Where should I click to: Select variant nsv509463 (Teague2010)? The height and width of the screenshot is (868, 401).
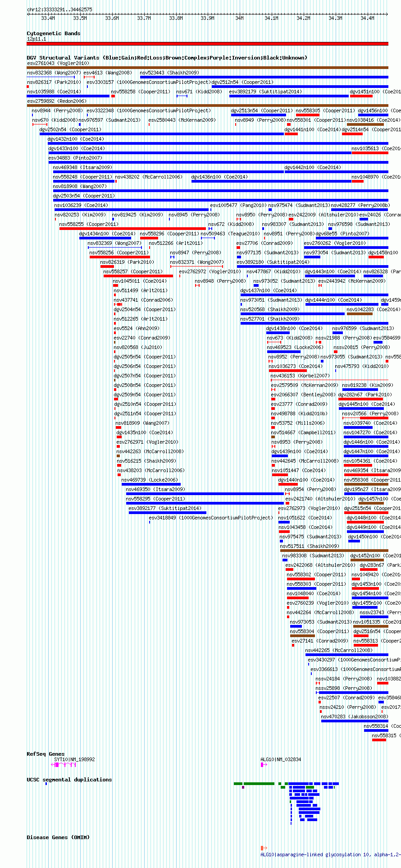[208, 238]
